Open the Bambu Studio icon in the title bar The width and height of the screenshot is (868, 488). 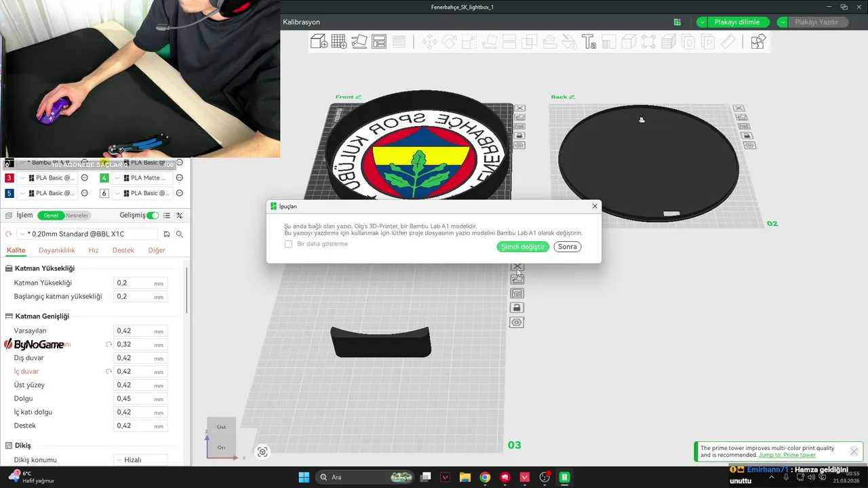point(677,22)
